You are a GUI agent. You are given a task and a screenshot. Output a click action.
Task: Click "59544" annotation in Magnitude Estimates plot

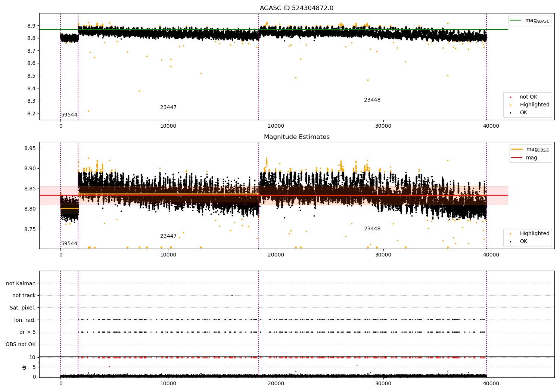tap(69, 244)
